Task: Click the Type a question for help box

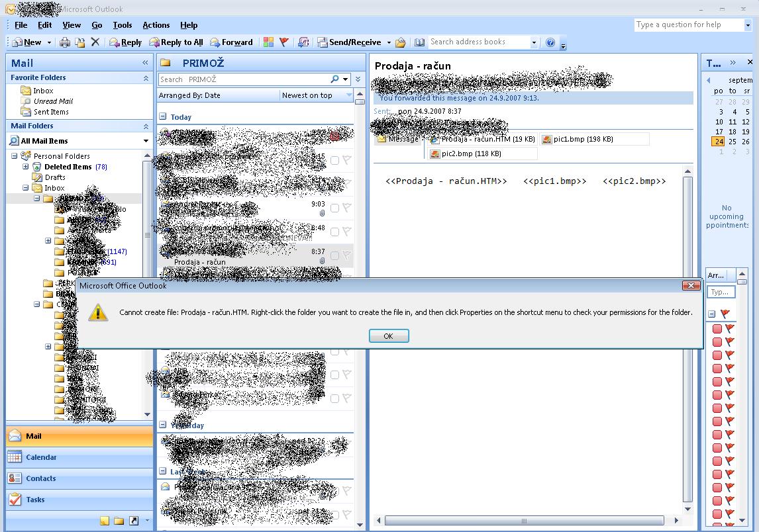Action: click(689, 24)
